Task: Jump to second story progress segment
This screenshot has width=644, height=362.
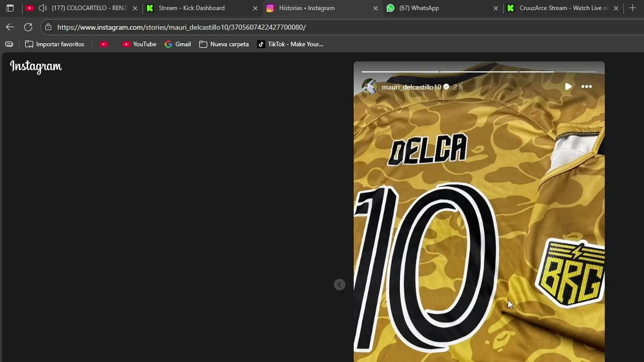Action: (479, 72)
